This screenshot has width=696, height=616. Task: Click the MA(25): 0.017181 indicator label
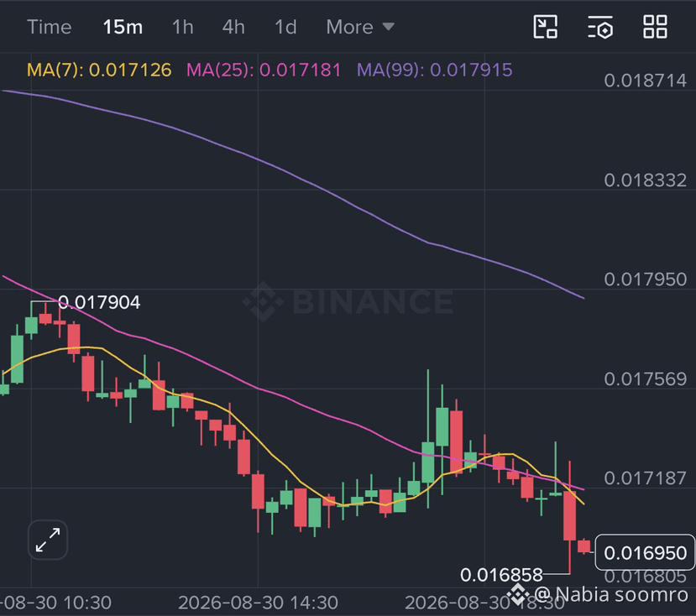tap(264, 70)
